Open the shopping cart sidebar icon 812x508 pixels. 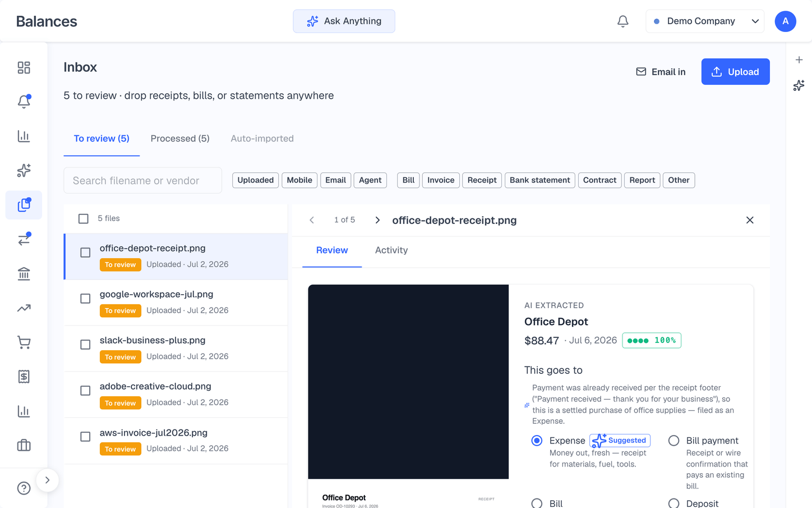[24, 342]
